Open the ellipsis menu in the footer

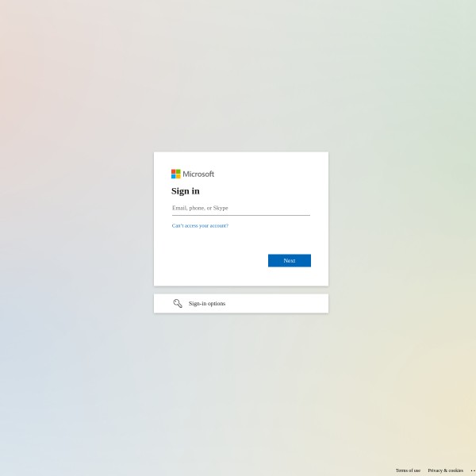pos(473,470)
